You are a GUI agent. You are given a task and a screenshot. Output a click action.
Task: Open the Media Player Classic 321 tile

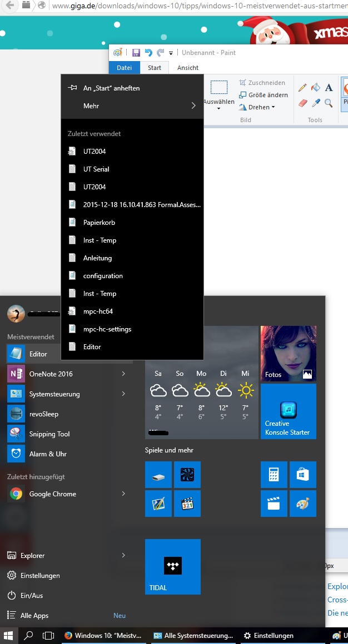[187, 503]
